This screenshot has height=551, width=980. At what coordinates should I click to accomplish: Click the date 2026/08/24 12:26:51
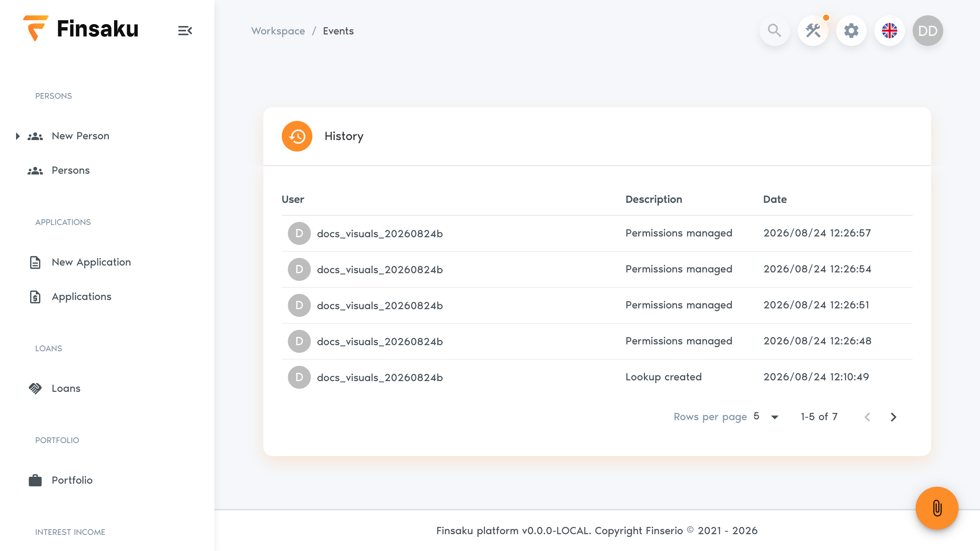[816, 305]
